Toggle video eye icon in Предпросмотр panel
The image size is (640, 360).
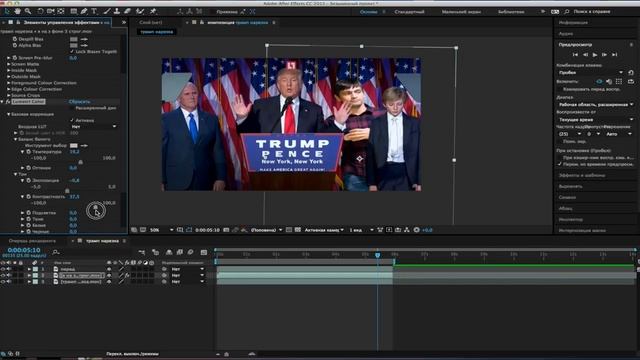[599, 82]
